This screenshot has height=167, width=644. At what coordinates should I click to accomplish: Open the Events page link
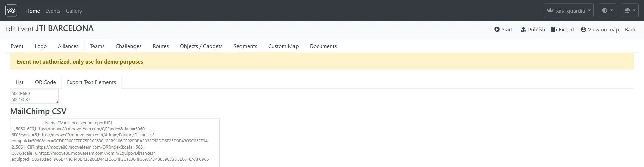pyautogui.click(x=53, y=11)
